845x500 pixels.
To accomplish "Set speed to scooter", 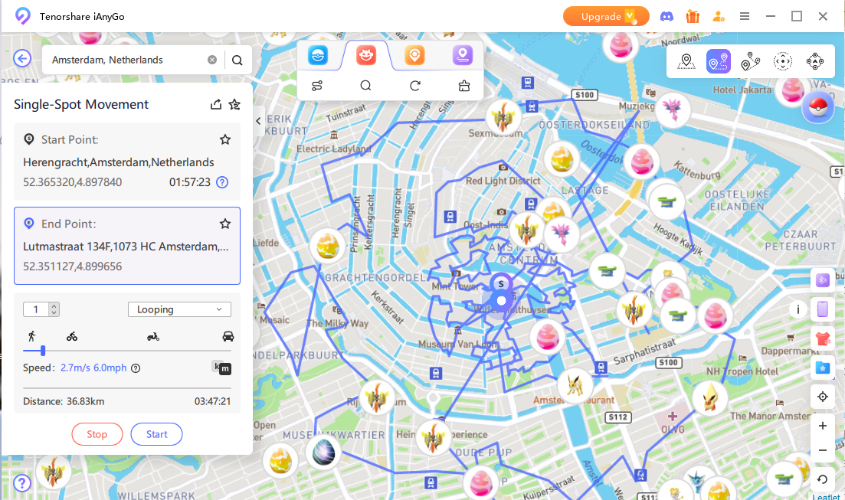I will 153,337.
